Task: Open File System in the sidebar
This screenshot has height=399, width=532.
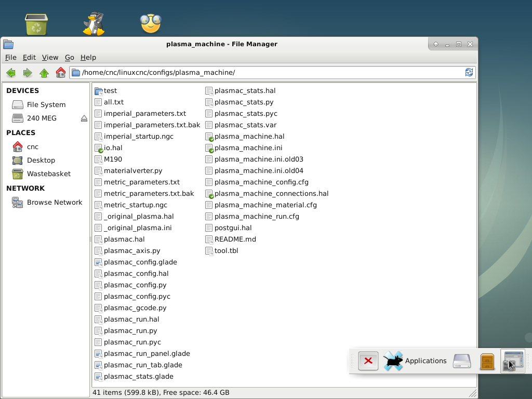Action: click(46, 105)
